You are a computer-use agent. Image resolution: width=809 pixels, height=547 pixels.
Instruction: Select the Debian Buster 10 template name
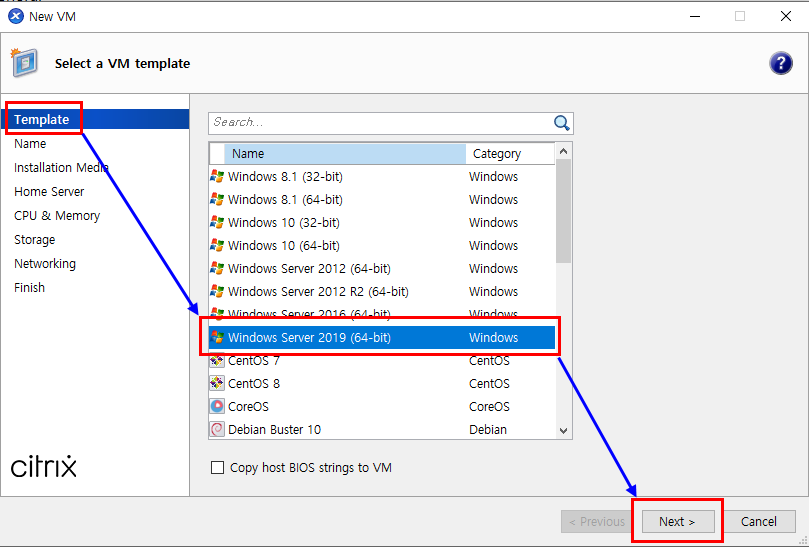(x=274, y=429)
